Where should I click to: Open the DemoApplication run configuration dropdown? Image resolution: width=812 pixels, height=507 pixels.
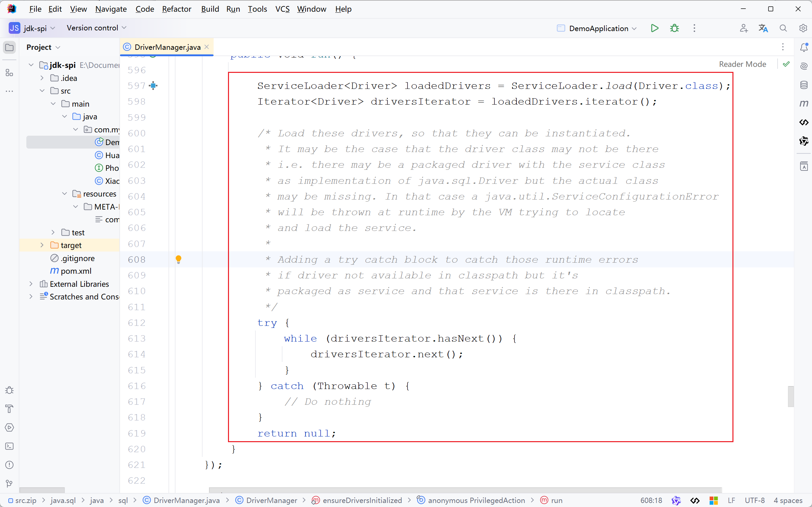pos(598,28)
